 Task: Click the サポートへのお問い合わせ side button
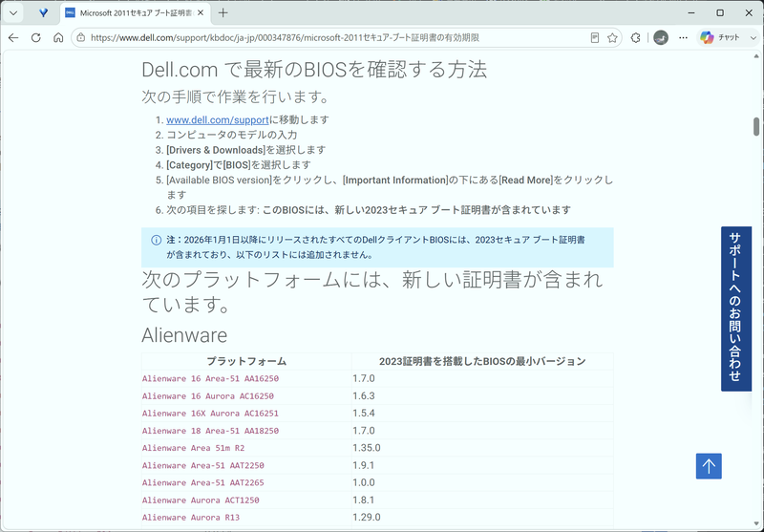click(735, 309)
